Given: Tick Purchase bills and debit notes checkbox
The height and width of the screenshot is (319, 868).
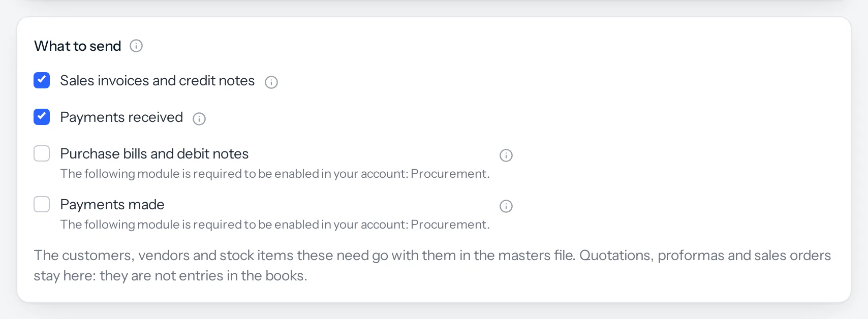Looking at the screenshot, I should click(x=42, y=153).
